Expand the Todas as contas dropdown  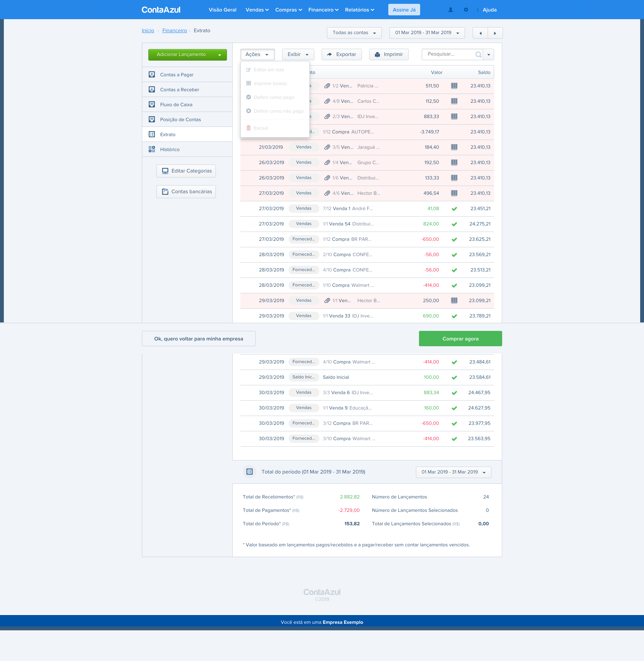tap(354, 33)
